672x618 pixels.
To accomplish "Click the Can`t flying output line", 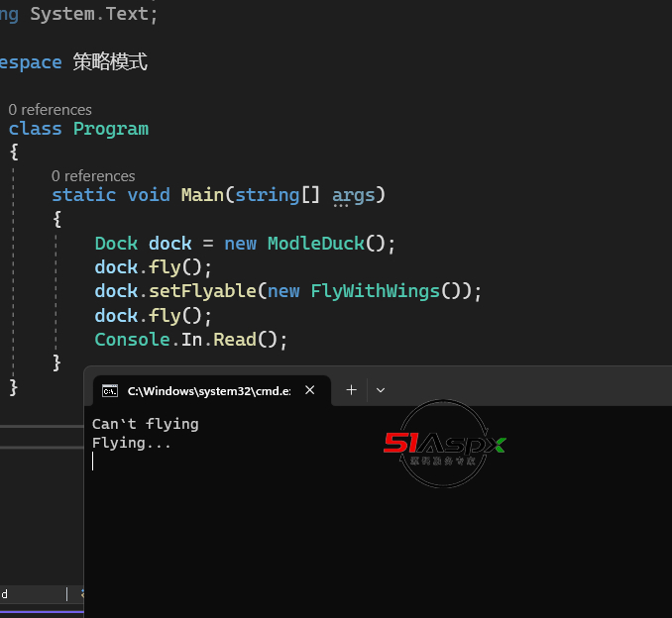I will [x=145, y=424].
